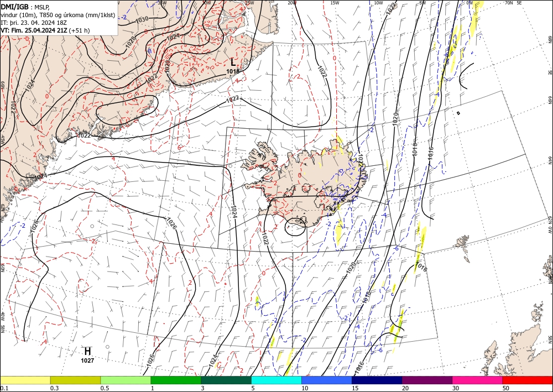Select the dark green 3–5 mm legend swatch
Image resolution: width=553 pixels, height=392 pixels.
[x=226, y=380]
